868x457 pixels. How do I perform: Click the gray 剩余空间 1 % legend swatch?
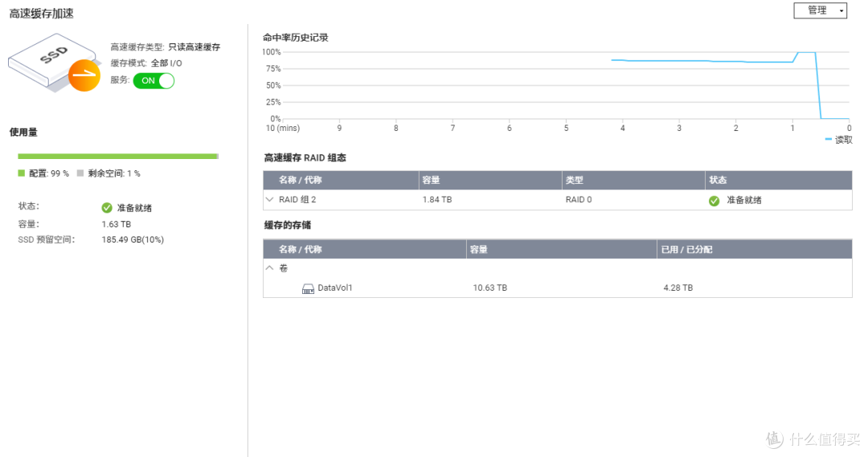(x=80, y=173)
